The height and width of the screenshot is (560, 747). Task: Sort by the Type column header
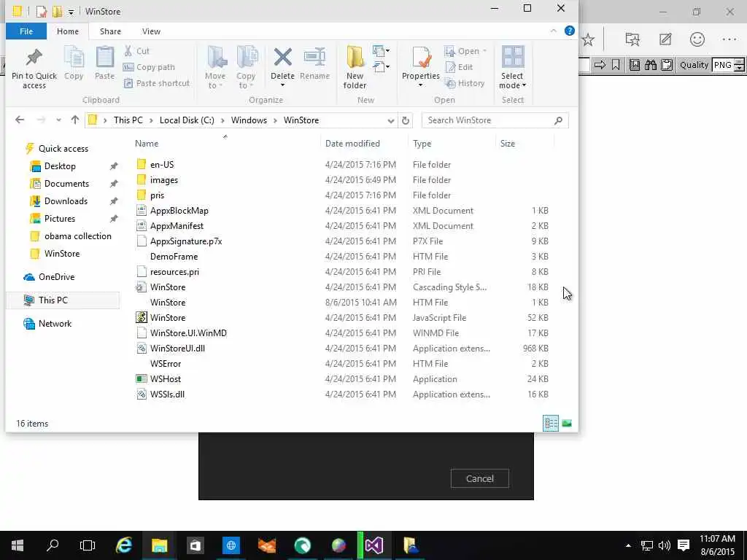click(422, 144)
